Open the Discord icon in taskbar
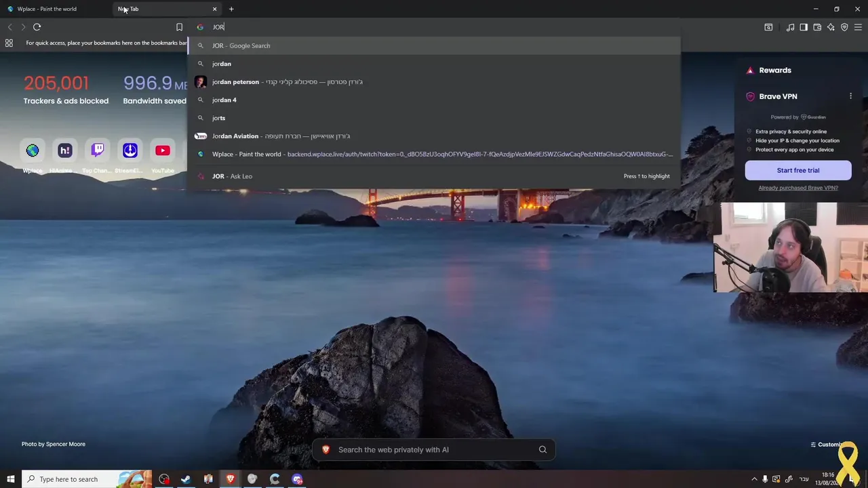This screenshot has height=488, width=868. [297, 479]
